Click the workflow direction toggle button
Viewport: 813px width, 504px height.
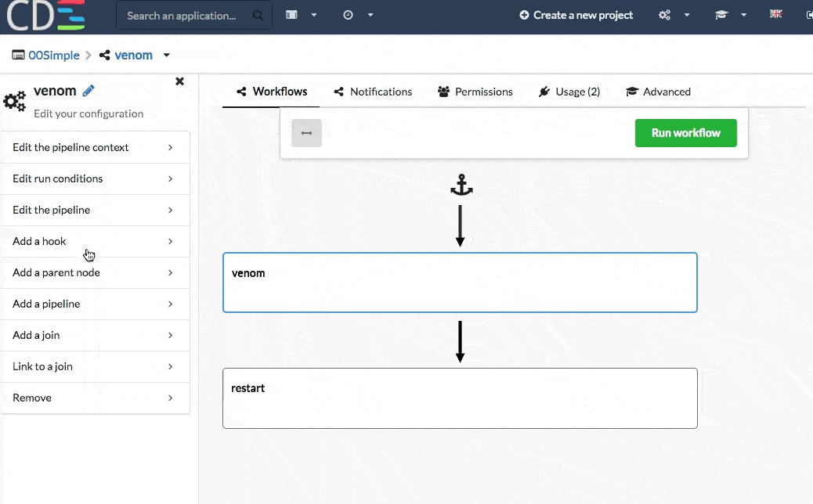pyautogui.click(x=306, y=133)
